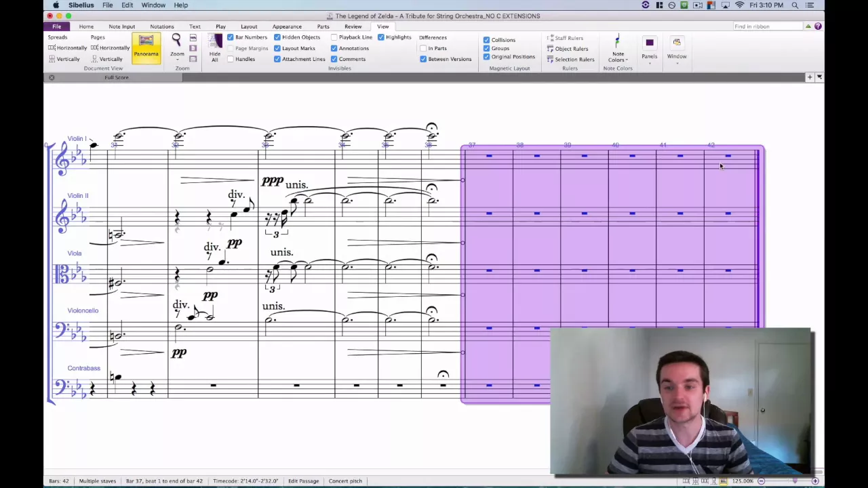Click the Find in ribbon field
Image resolution: width=868 pixels, height=488 pixels.
pos(768,26)
